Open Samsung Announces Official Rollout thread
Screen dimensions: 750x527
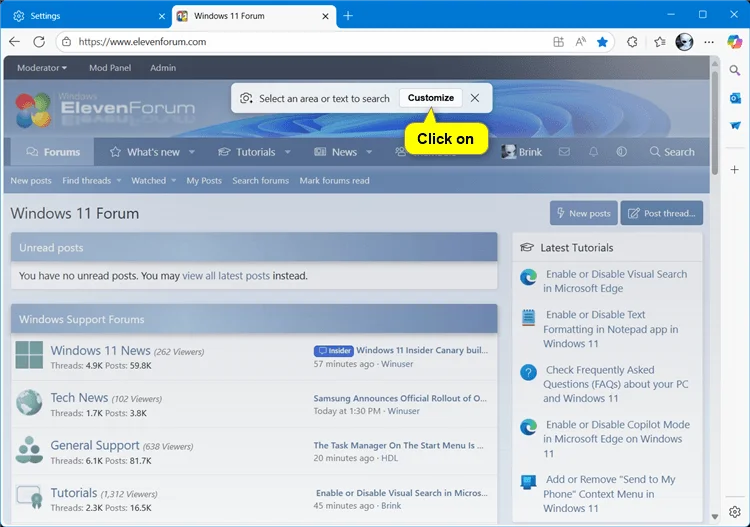pos(400,398)
